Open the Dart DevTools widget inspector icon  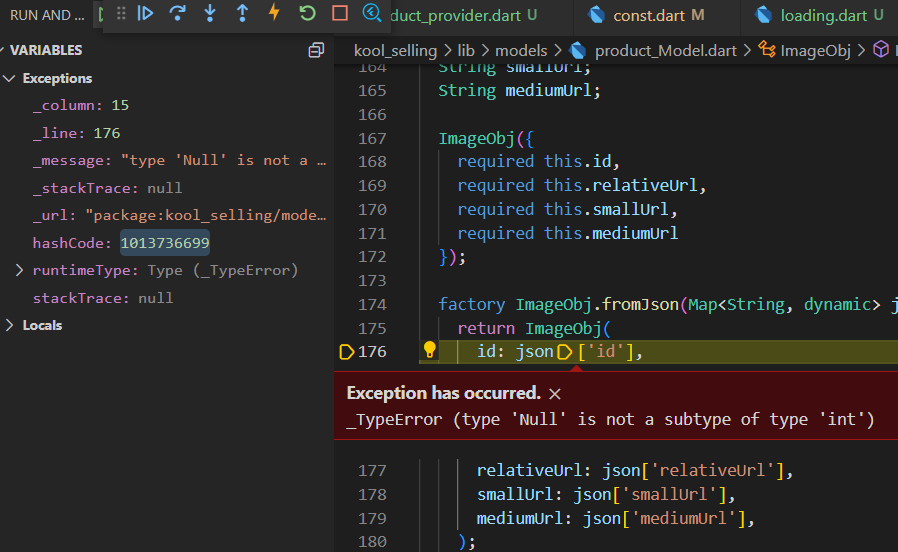point(372,13)
